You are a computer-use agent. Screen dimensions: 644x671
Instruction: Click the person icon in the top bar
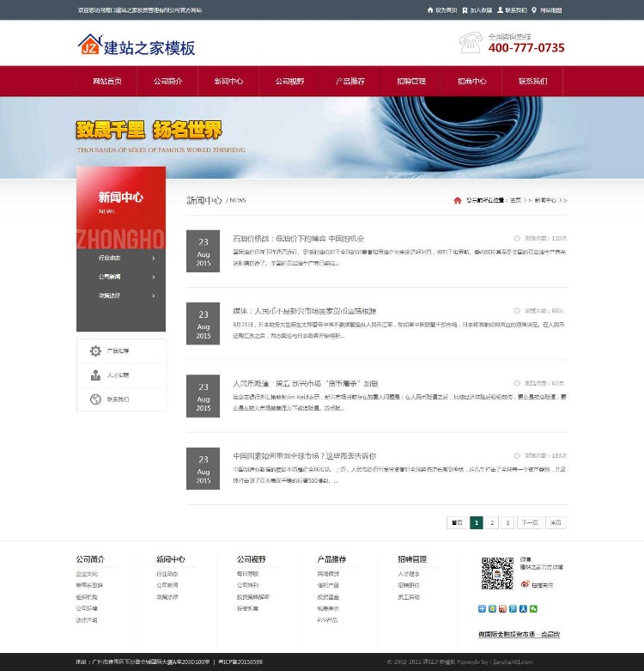pos(500,9)
